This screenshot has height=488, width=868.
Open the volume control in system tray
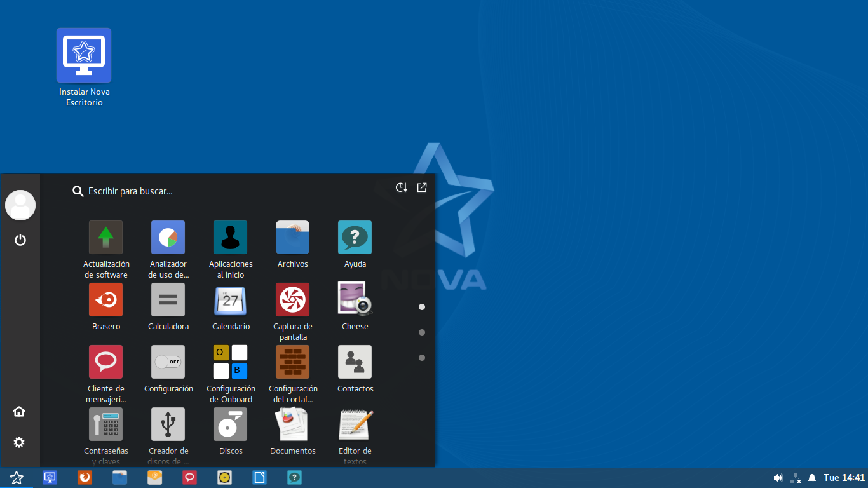click(778, 478)
